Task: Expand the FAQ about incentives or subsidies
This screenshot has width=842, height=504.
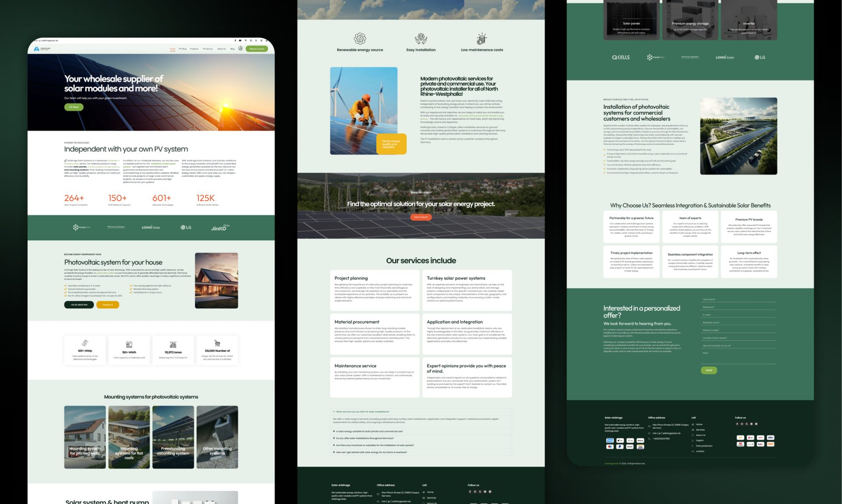Action: [x=334, y=445]
